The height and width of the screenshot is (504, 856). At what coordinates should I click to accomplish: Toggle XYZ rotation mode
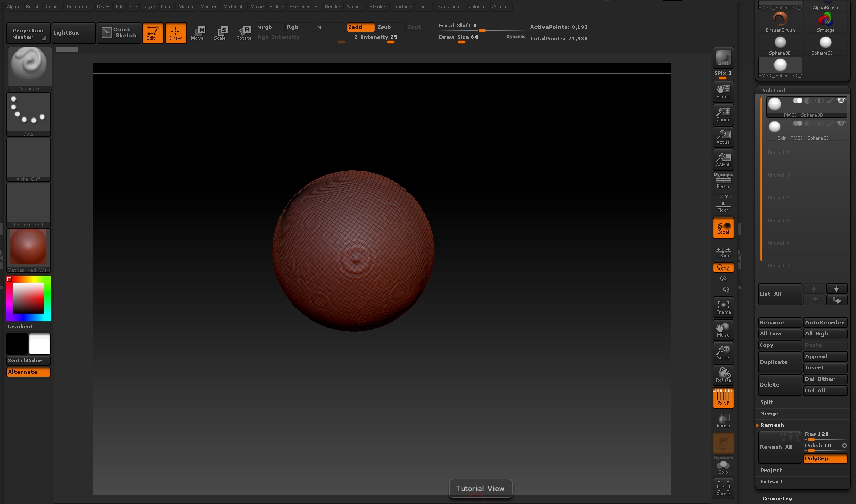[723, 267]
